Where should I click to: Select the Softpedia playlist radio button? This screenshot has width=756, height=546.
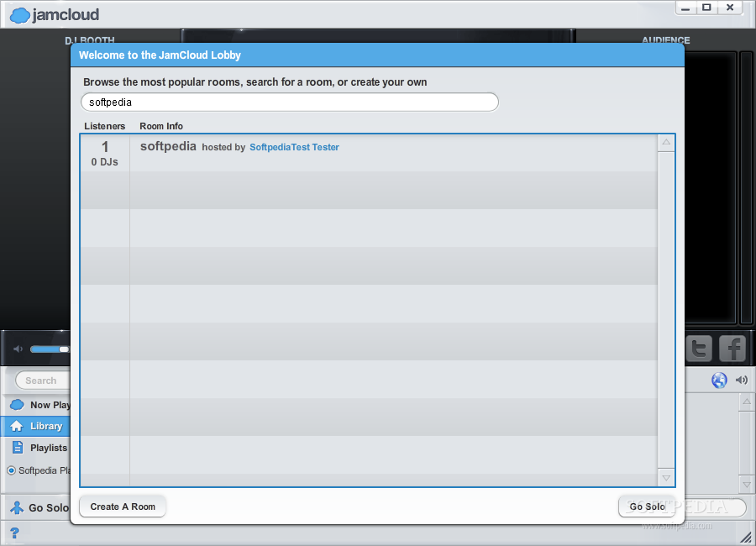pyautogui.click(x=11, y=470)
